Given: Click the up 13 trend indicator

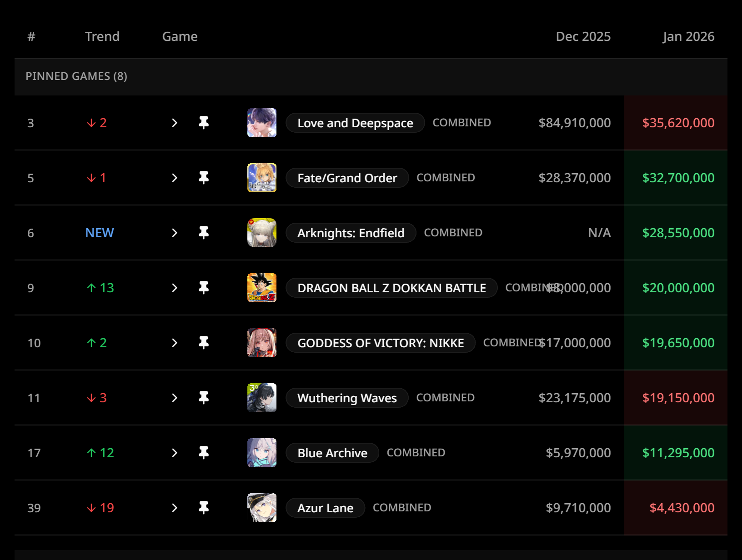Looking at the screenshot, I should (x=100, y=288).
